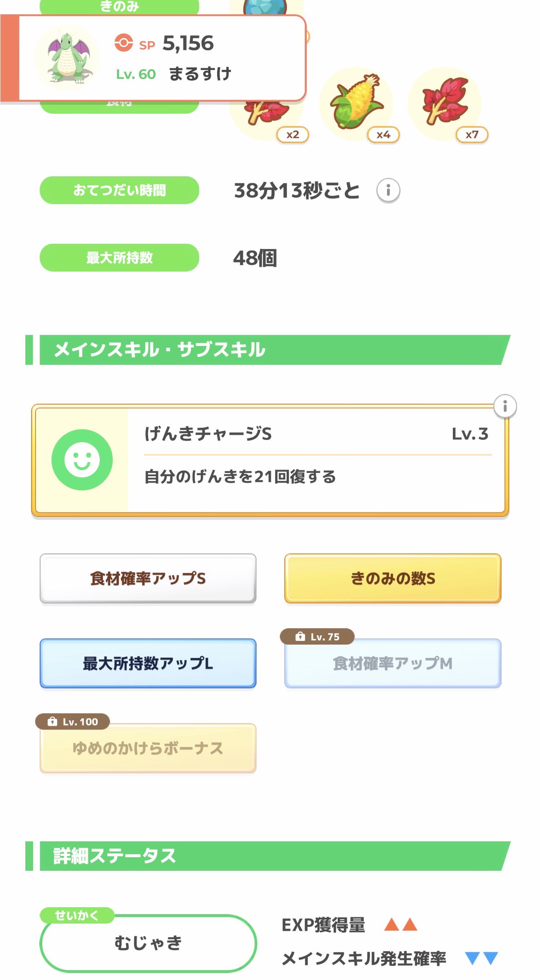
Task: Open the main skill info icon
Action: click(x=505, y=406)
